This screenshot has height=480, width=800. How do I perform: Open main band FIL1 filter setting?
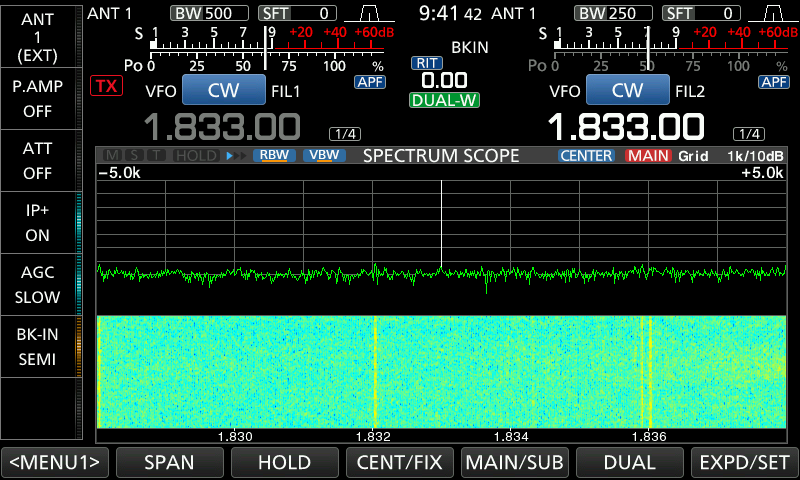286,91
